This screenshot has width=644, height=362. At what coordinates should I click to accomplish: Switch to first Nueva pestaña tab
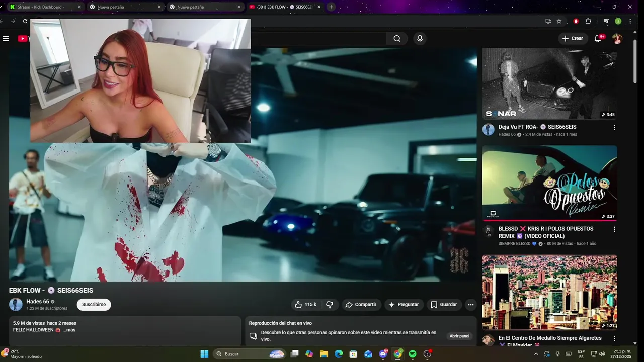tap(125, 7)
